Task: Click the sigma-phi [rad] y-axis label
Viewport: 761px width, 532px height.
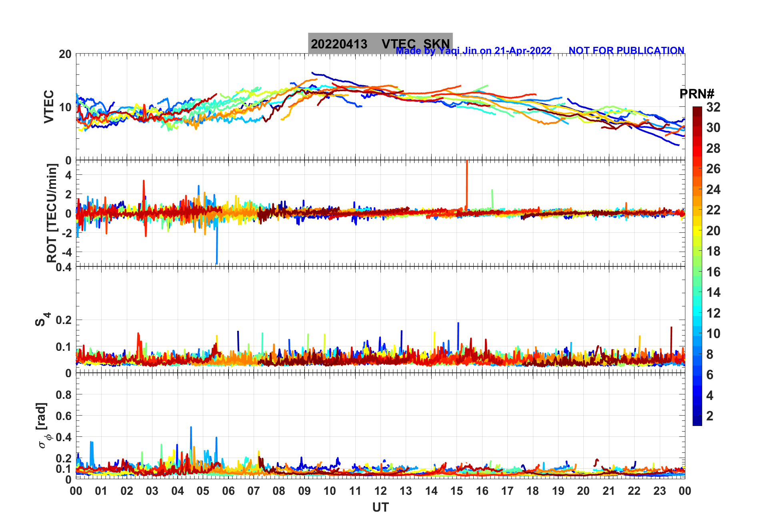Action: click(x=42, y=426)
